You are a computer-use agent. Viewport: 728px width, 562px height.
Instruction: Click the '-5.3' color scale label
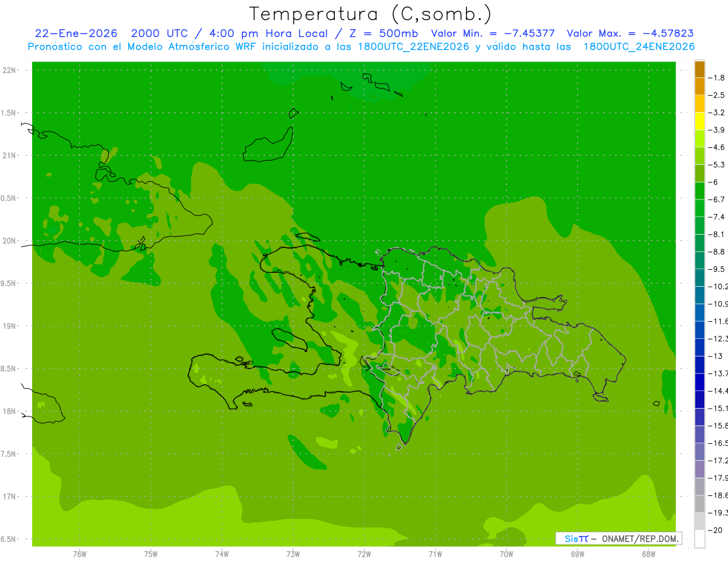point(717,165)
